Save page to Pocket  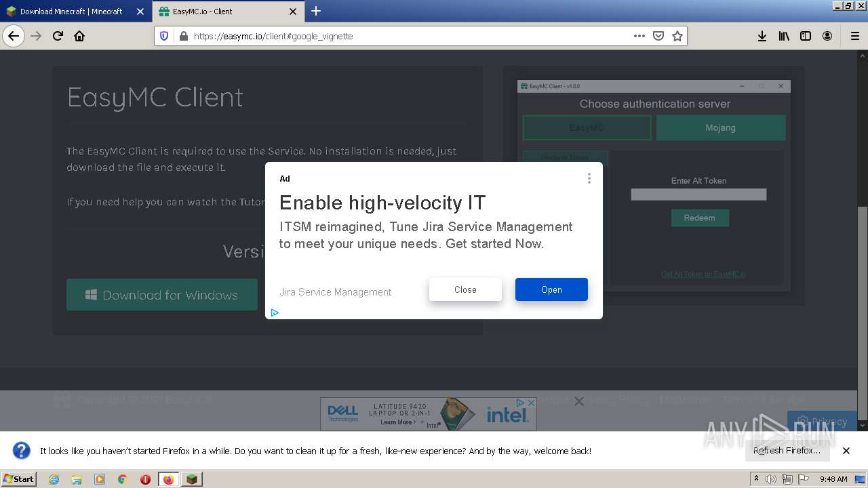pyautogui.click(x=658, y=36)
